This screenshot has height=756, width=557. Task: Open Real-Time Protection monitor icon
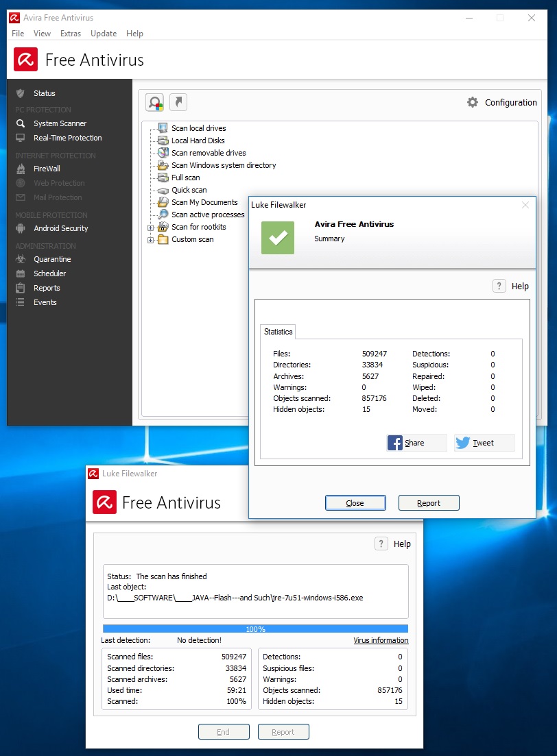(21, 138)
